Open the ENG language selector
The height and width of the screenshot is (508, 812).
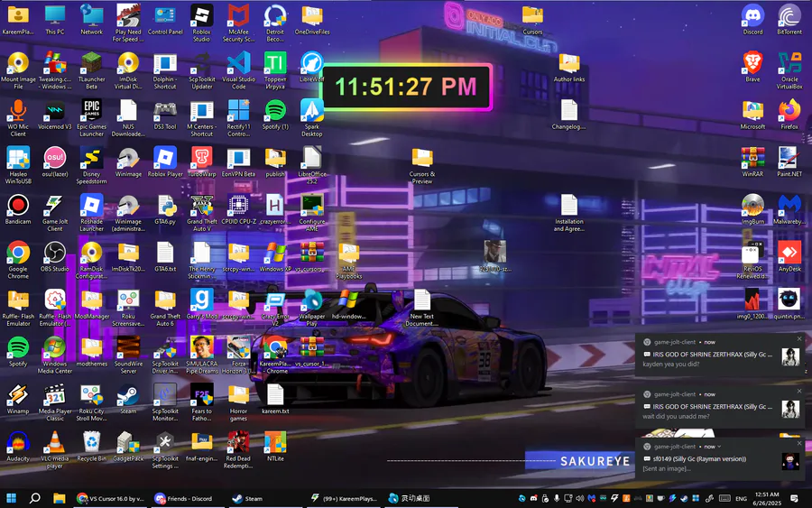coord(741,499)
